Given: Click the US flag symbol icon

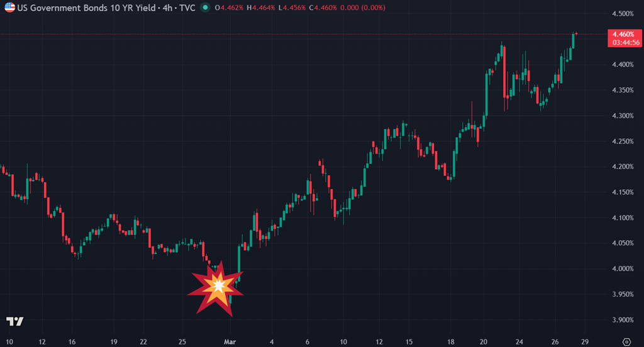Looking at the screenshot, I should (9, 8).
